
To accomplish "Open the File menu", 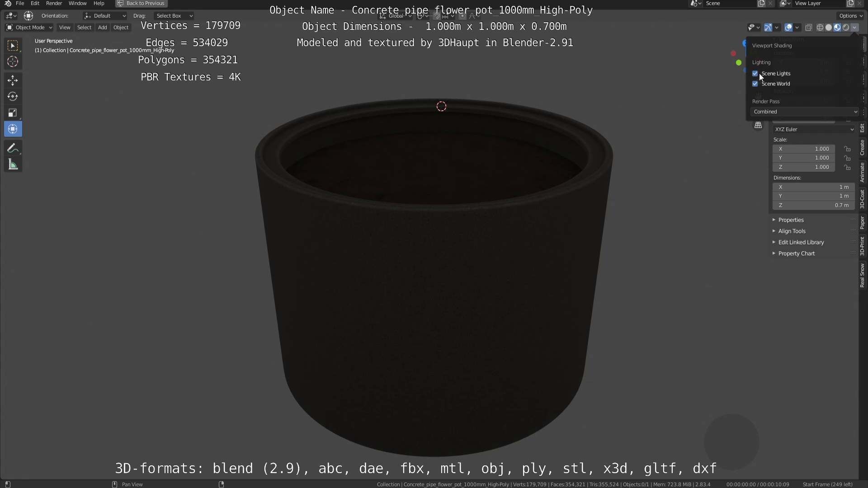I will pyautogui.click(x=20, y=4).
